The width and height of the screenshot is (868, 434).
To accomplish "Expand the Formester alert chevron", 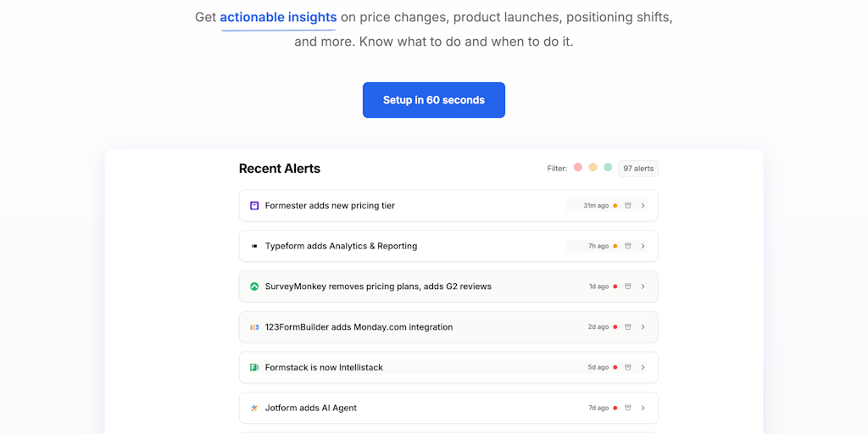I will tap(643, 205).
